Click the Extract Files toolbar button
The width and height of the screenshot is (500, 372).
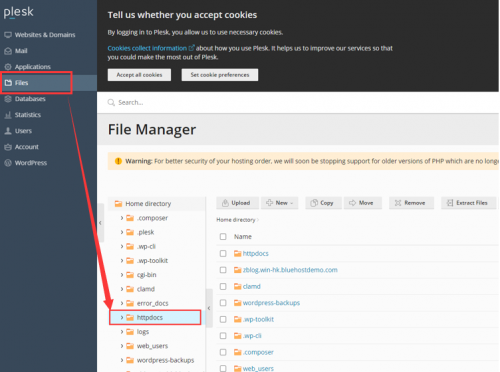click(468, 203)
